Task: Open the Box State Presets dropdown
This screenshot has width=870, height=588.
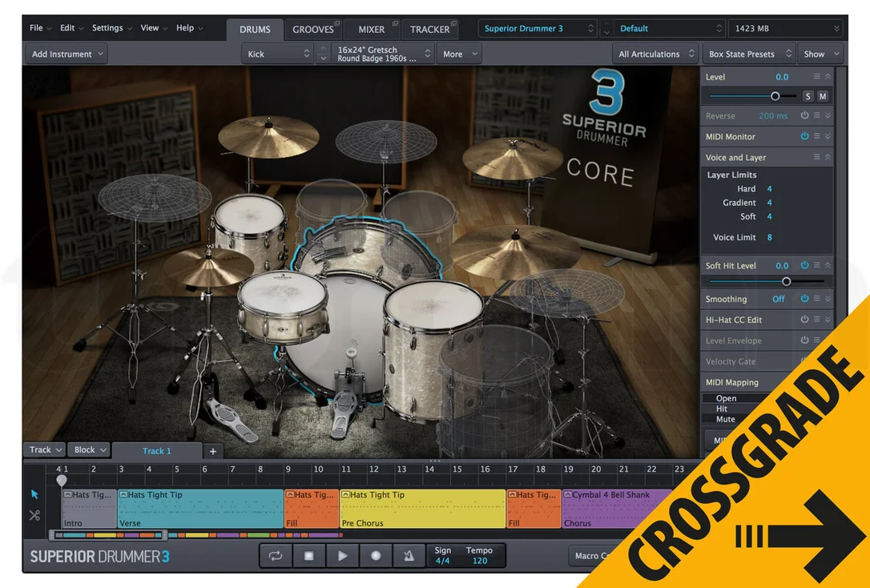Action: tap(748, 54)
